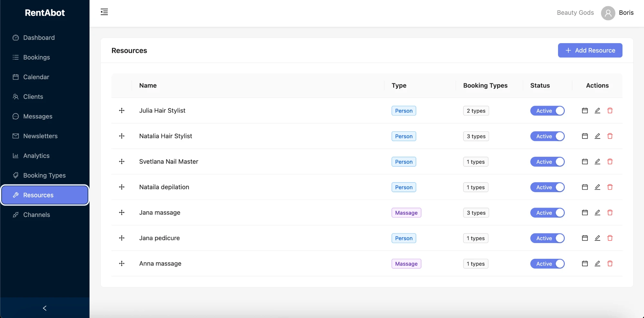
Task: Open calendar for Nataila depilation
Action: click(585, 187)
